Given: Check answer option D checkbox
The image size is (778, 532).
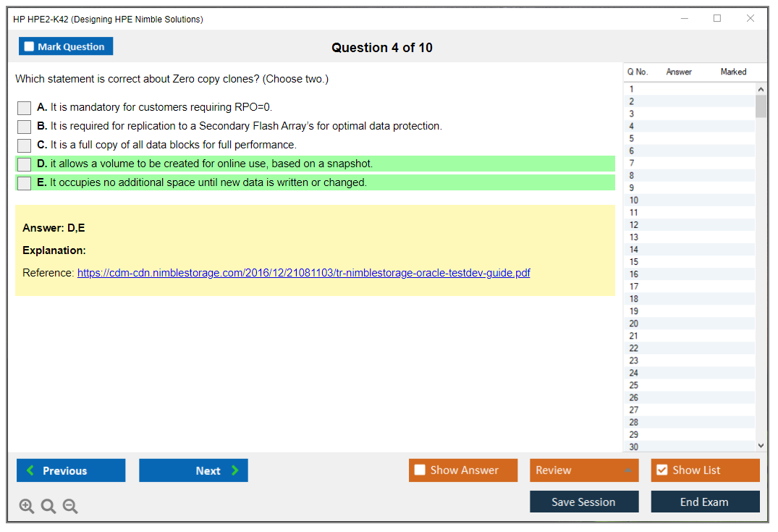Looking at the screenshot, I should [25, 164].
